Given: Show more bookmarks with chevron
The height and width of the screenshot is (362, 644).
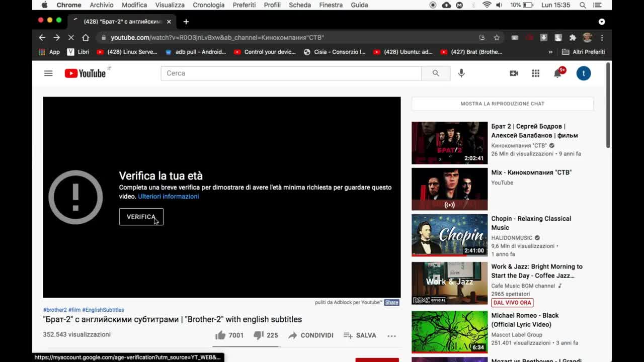Looking at the screenshot, I should pos(550,52).
